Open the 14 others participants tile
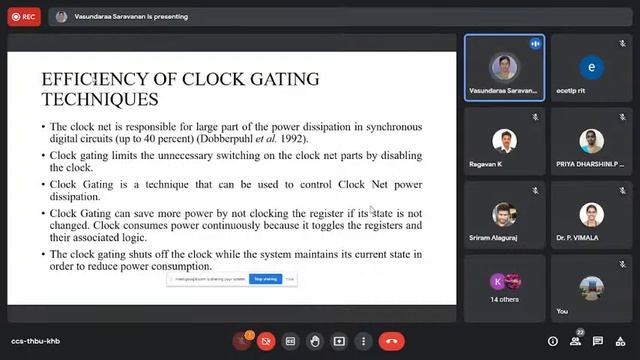 [x=504, y=289]
